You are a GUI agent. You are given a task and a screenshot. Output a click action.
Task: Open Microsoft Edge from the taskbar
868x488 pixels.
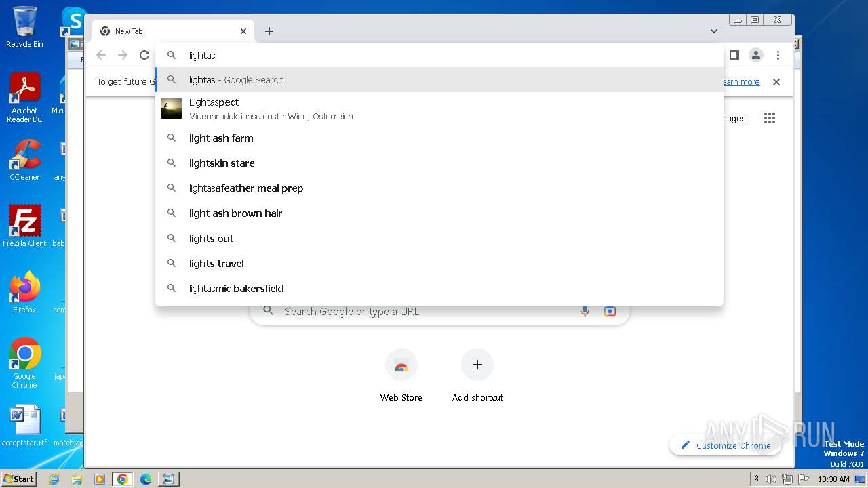pyautogui.click(x=146, y=479)
